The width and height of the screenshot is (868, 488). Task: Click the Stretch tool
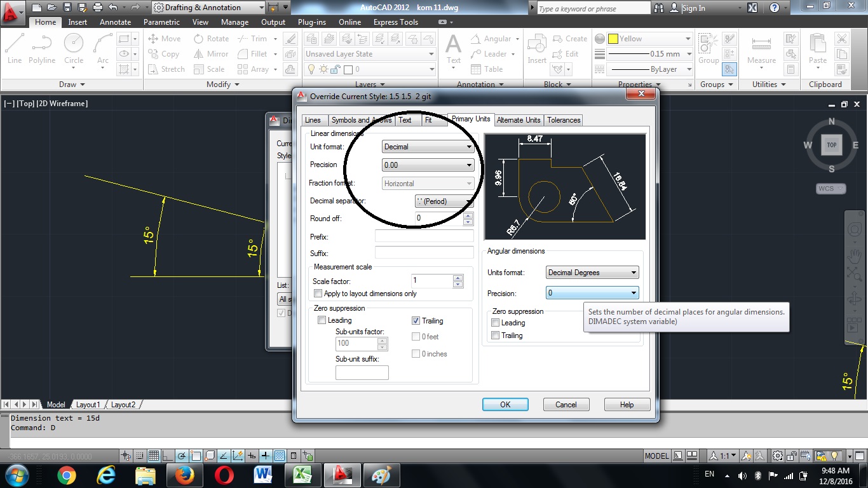tap(166, 69)
